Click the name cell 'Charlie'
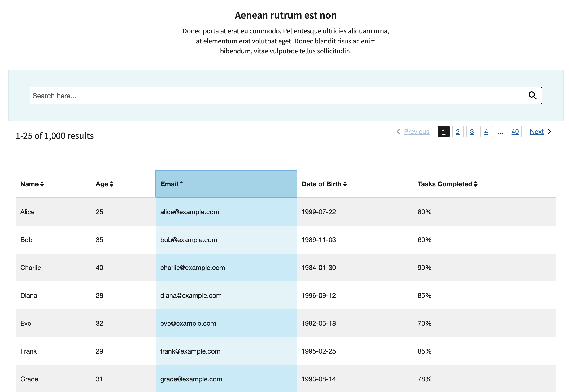The height and width of the screenshot is (392, 569). (x=30, y=268)
